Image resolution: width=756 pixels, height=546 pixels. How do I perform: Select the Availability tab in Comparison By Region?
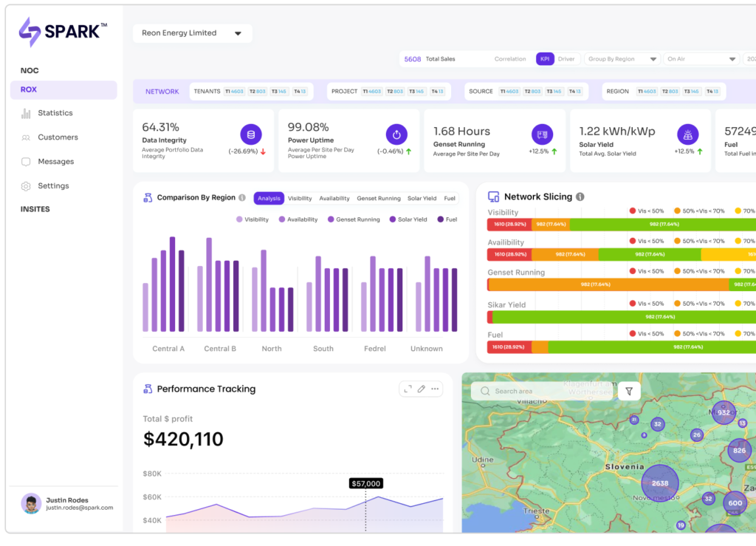(x=334, y=199)
